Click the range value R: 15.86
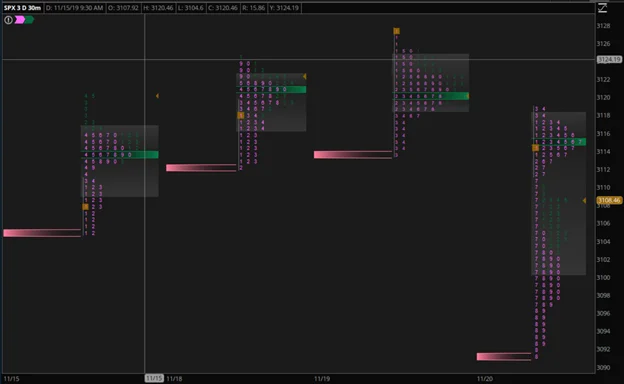Screen dimensions: 624x384 (x=254, y=8)
